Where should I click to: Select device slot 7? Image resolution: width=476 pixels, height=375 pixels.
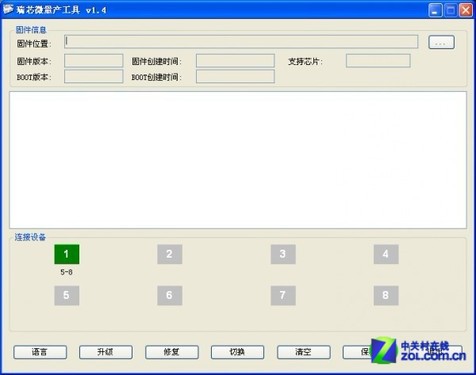click(283, 295)
